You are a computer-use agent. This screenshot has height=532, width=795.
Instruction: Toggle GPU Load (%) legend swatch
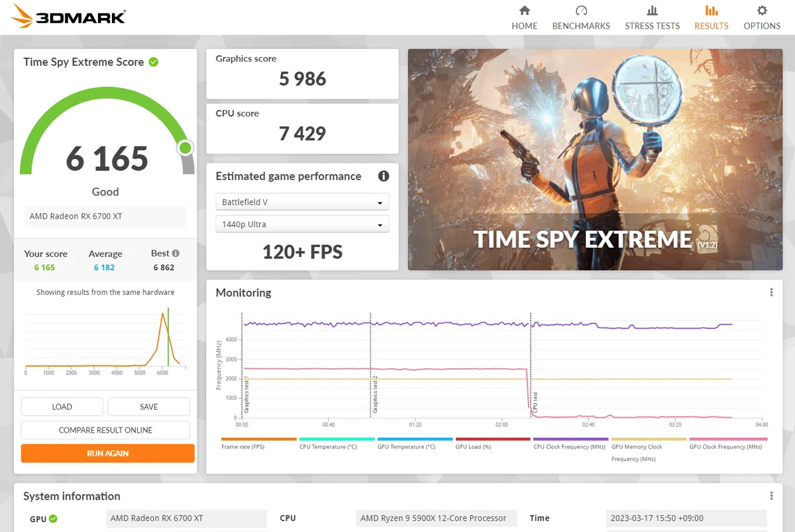[493, 439]
